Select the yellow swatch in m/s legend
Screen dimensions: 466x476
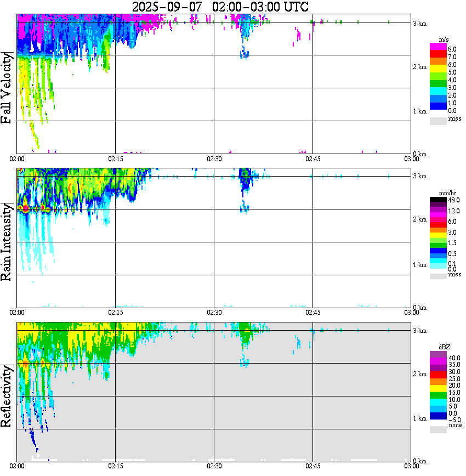[x=438, y=69]
